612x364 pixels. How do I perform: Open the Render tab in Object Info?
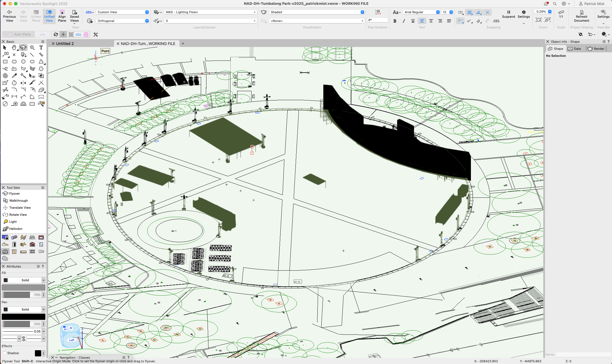[596, 49]
